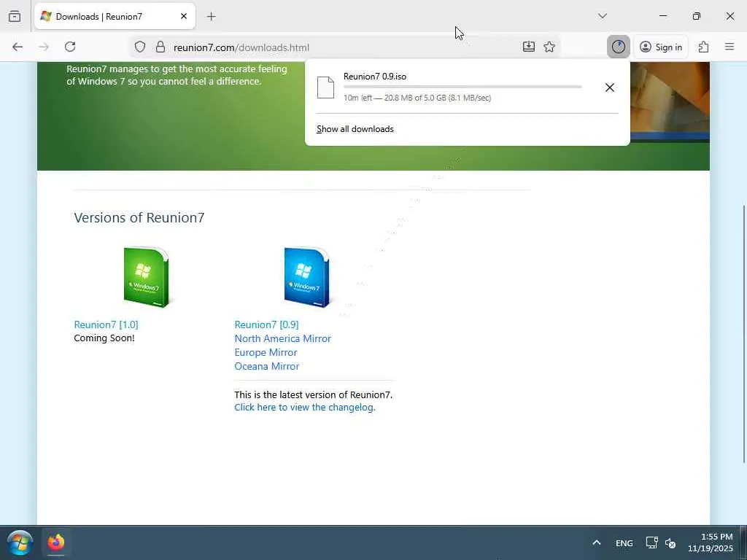The height and width of the screenshot is (560, 747).
Task: Open the Firefox application menu
Action: [729, 47]
